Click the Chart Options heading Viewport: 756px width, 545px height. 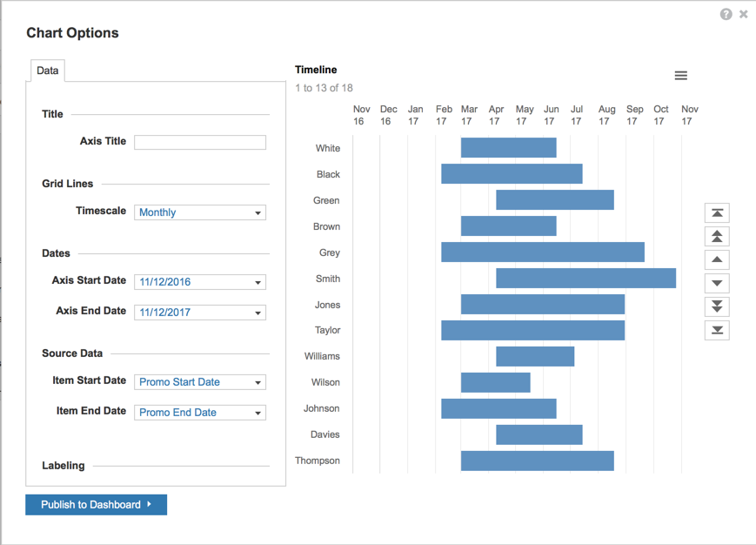tap(72, 32)
